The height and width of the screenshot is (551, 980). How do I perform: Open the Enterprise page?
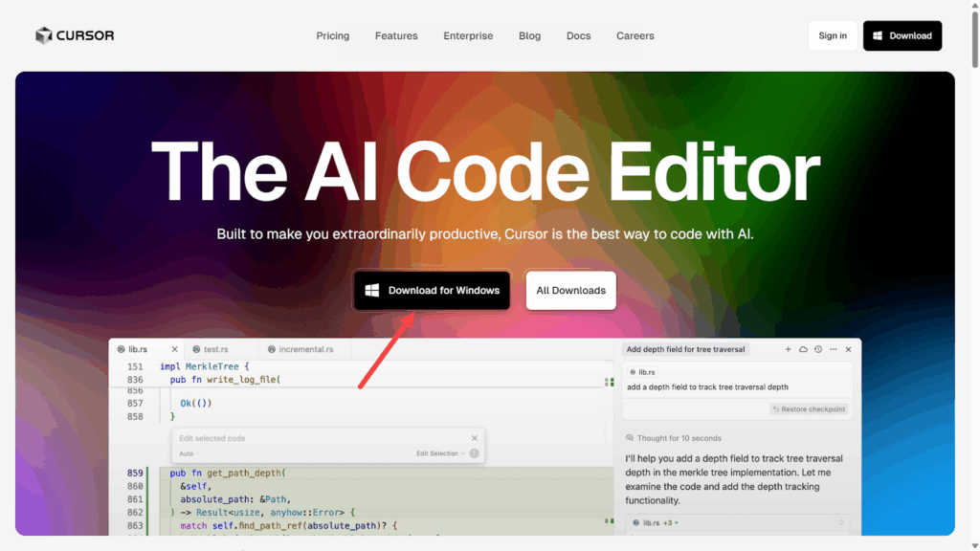point(468,35)
